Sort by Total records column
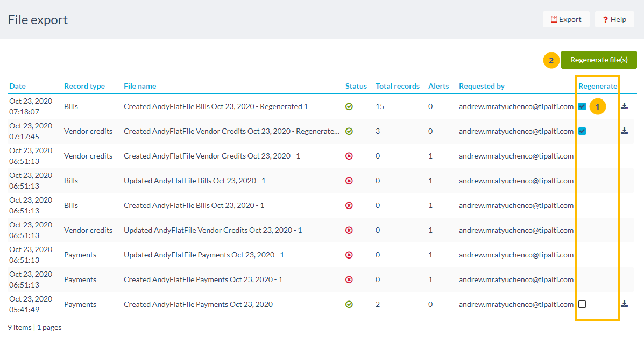Image resolution: width=644 pixels, height=337 pixels. 397,86
